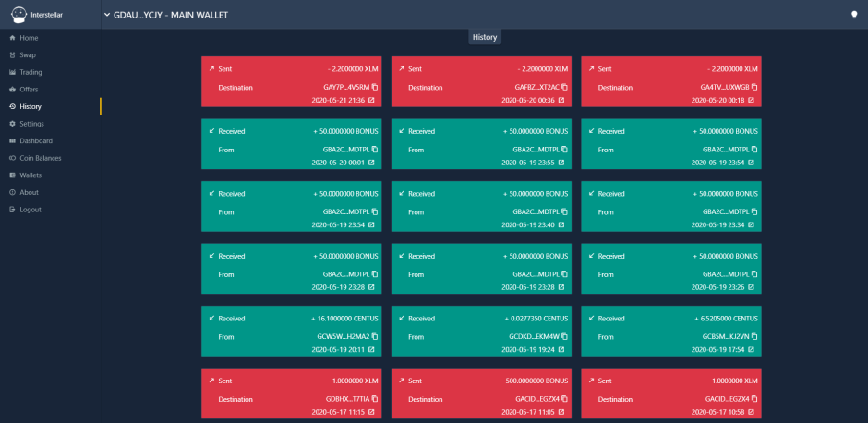Copy destination address GDBHX...T7TIA
Screen dimensions: 868x423
[x=375, y=399]
